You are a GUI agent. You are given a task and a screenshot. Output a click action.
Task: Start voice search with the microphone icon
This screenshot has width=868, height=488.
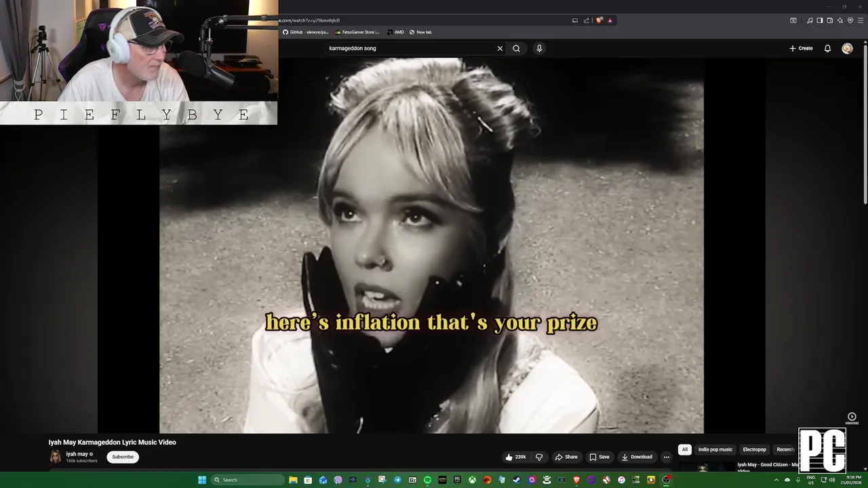539,48
